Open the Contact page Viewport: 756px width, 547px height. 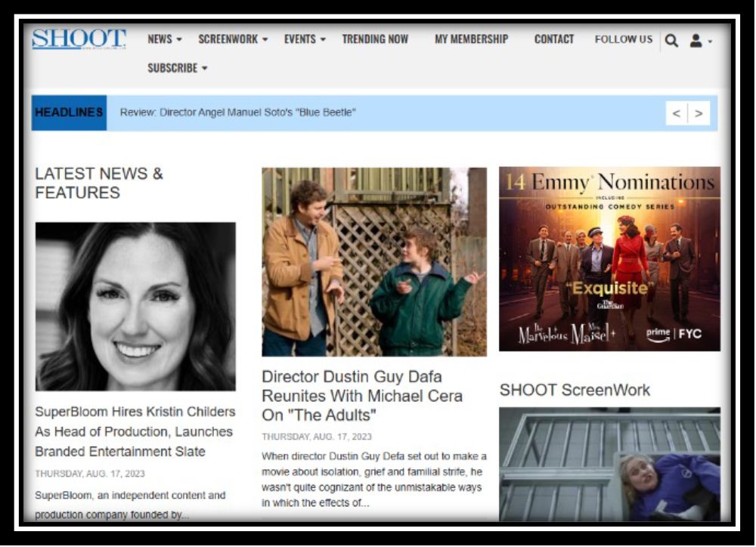pos(554,39)
